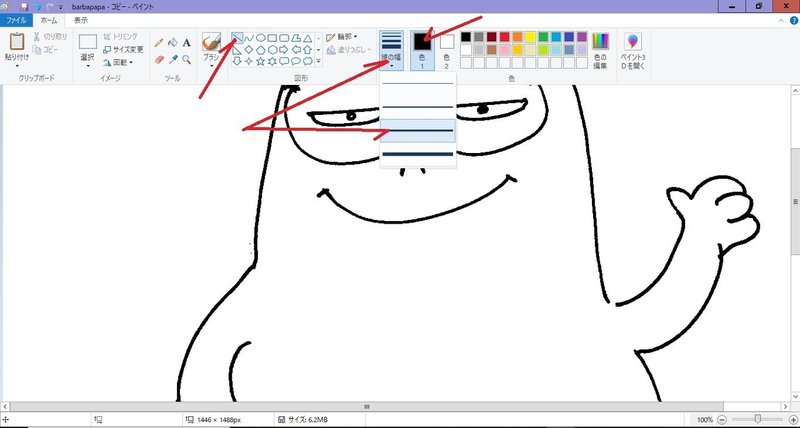Image resolution: width=800 pixels, height=428 pixels.
Task: Click the horizontal scrollbar thumb
Action: click(367, 407)
